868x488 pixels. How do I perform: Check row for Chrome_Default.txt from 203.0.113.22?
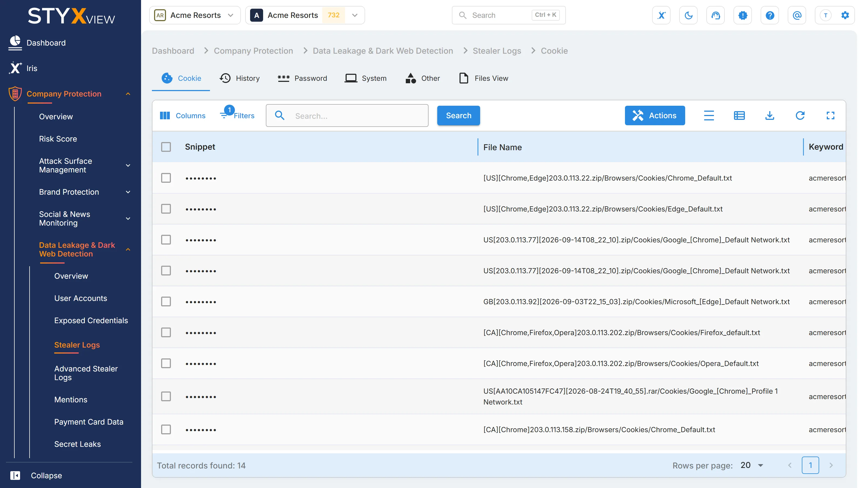(166, 178)
